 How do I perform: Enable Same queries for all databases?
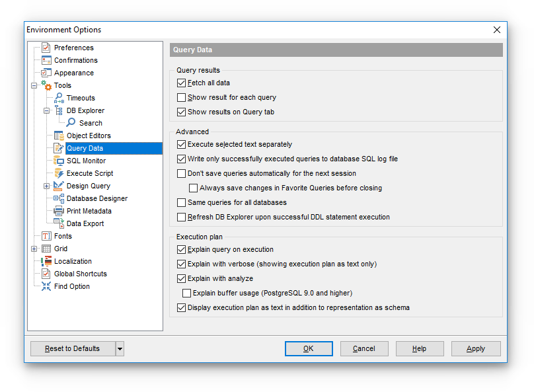182,202
